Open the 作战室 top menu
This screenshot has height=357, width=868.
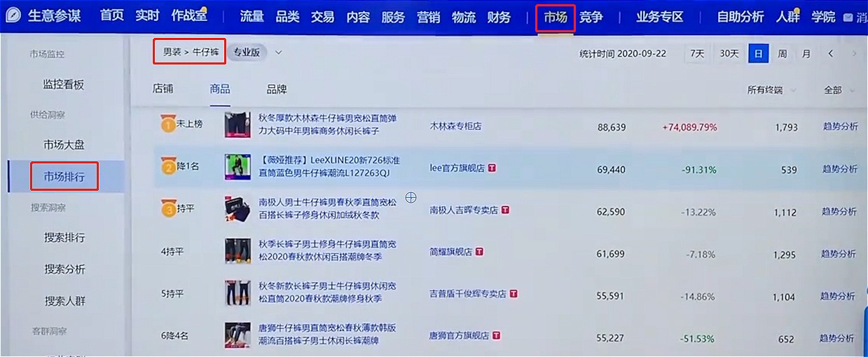click(189, 16)
